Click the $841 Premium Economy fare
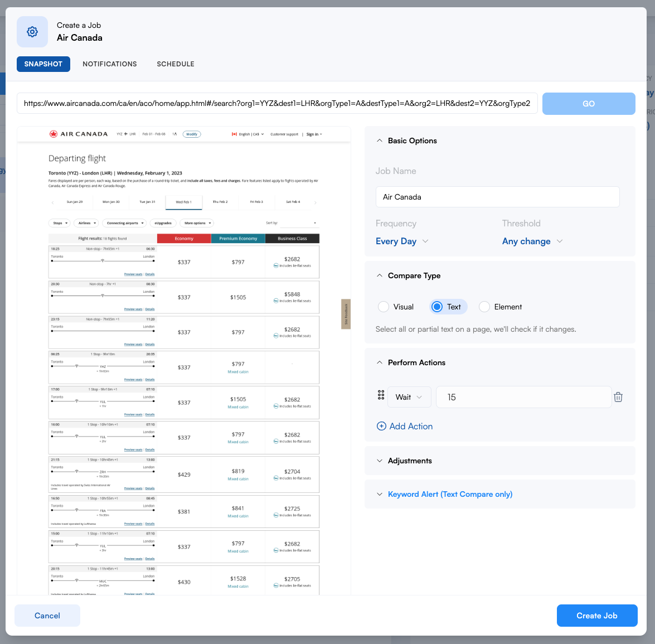655x644 pixels. 238,508
